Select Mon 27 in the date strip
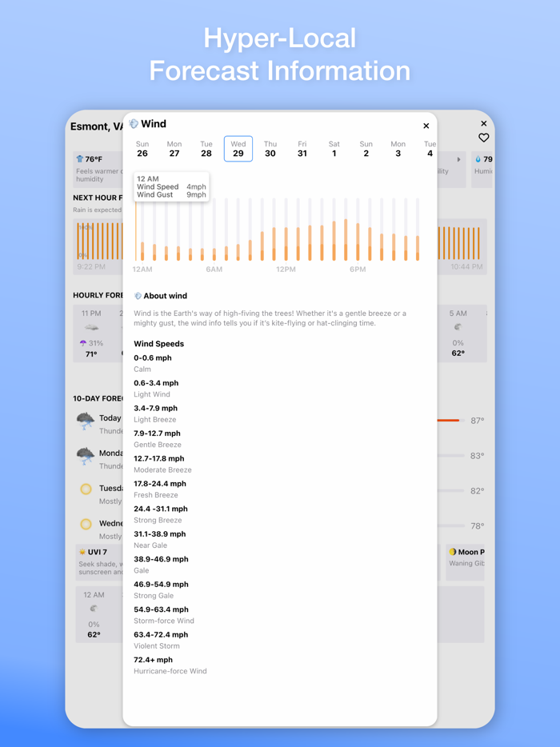Screen dimensions: 560x747 [x=174, y=149]
